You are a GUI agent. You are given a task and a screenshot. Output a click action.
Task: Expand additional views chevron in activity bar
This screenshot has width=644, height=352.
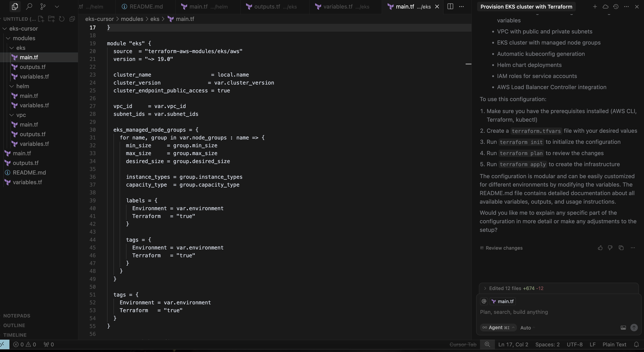coord(57,7)
